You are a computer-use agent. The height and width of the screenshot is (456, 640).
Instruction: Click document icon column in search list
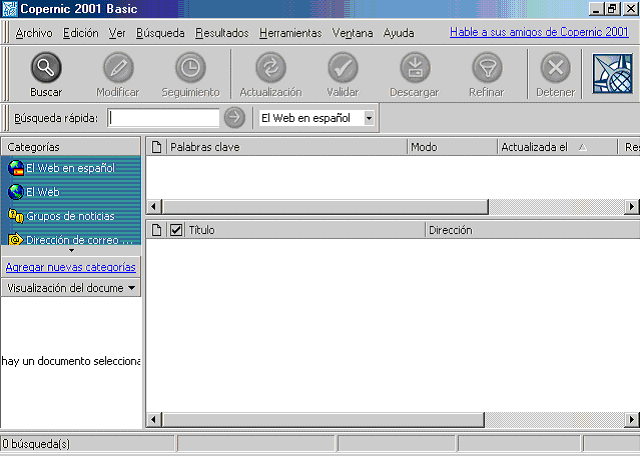(x=156, y=147)
